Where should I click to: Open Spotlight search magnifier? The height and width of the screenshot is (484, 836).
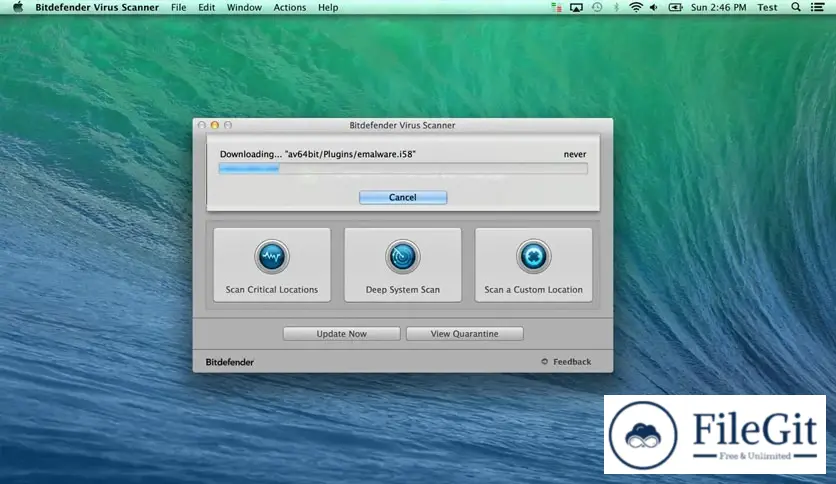tap(795, 7)
